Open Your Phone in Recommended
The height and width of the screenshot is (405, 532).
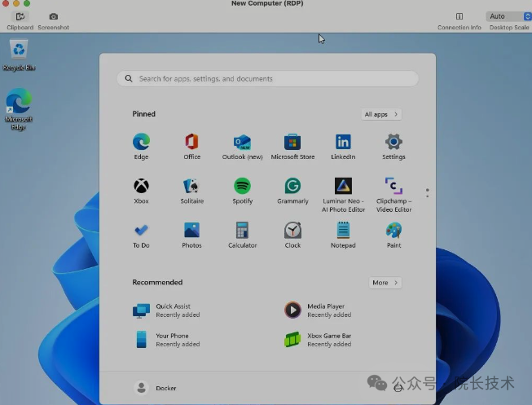point(166,340)
